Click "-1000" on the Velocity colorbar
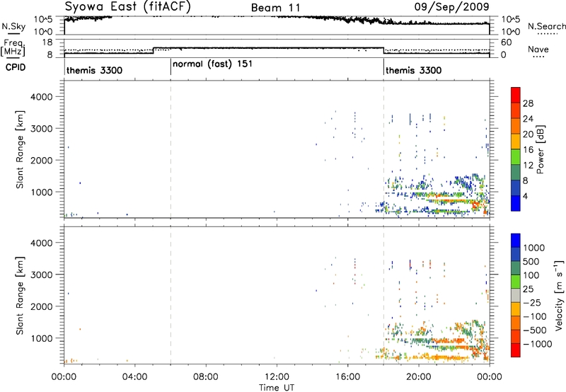This screenshot has height=392, width=566. tap(538, 344)
